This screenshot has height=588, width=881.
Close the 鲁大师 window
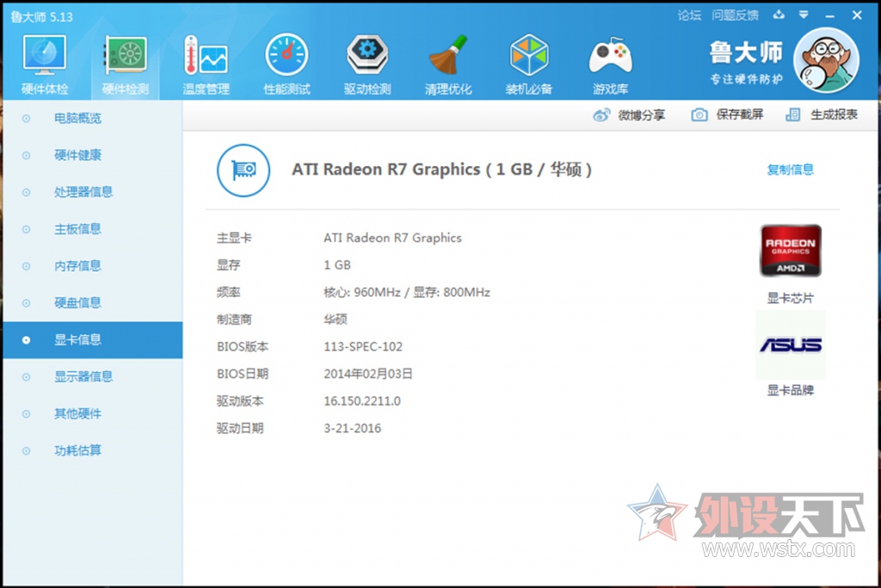(x=857, y=15)
